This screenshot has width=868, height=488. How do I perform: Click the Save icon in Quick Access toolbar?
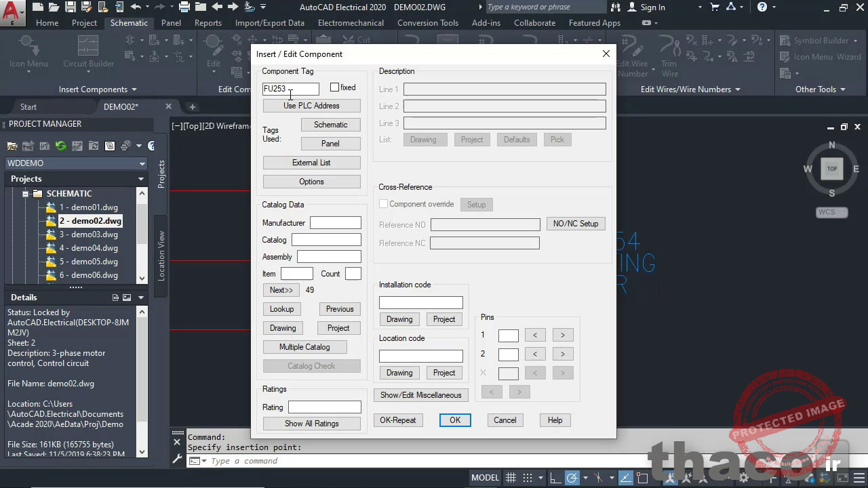click(x=71, y=7)
